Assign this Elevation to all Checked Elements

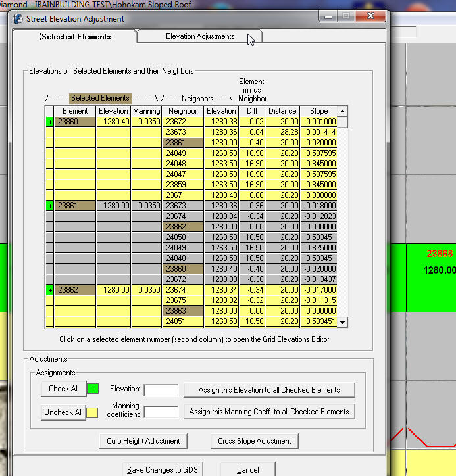269,390
